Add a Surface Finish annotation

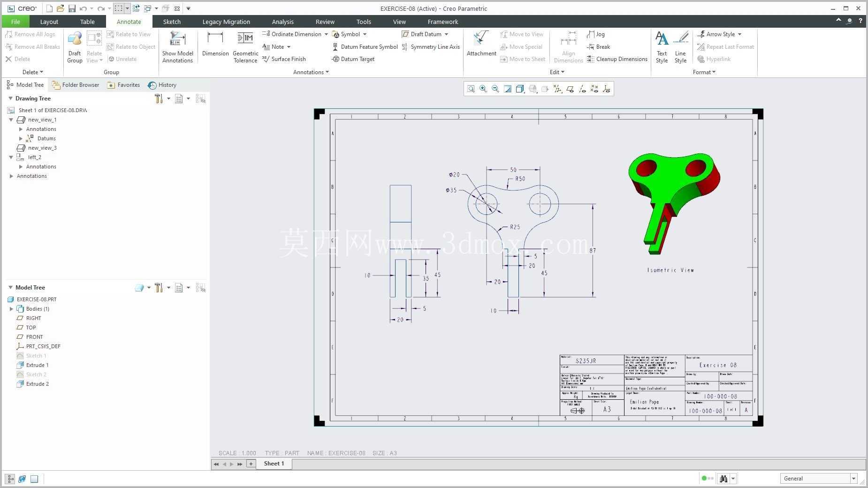pos(284,59)
